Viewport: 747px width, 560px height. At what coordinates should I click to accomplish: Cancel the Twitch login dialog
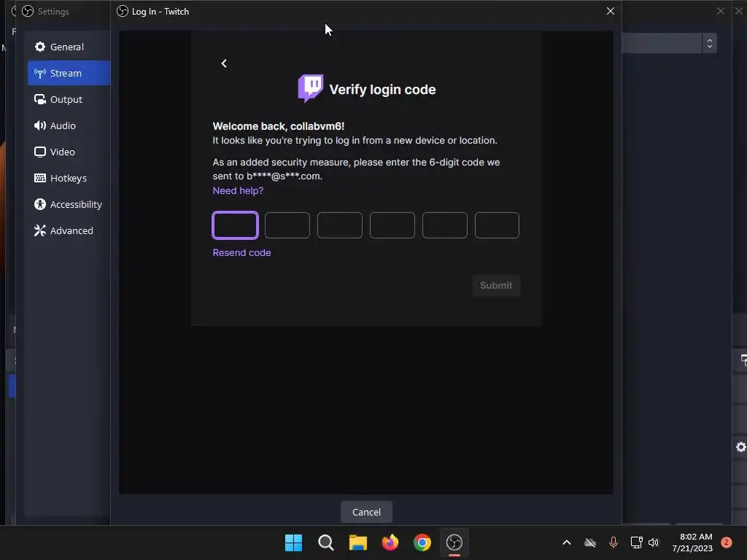click(366, 512)
